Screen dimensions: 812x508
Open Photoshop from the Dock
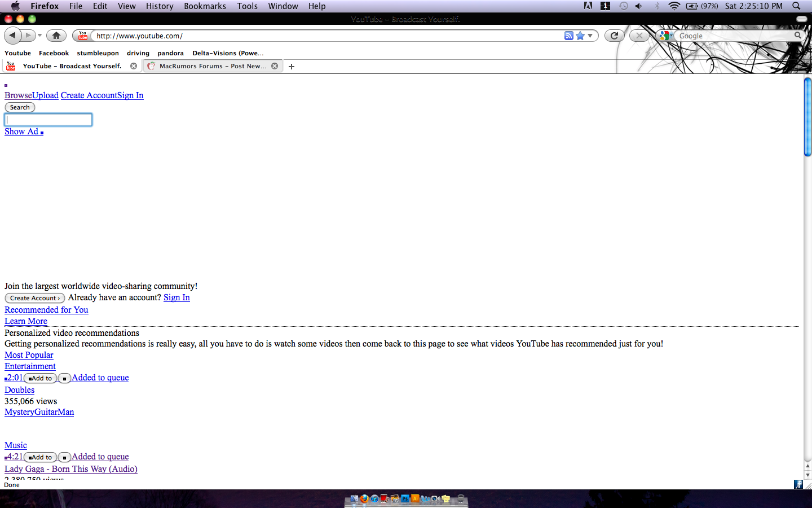405,498
